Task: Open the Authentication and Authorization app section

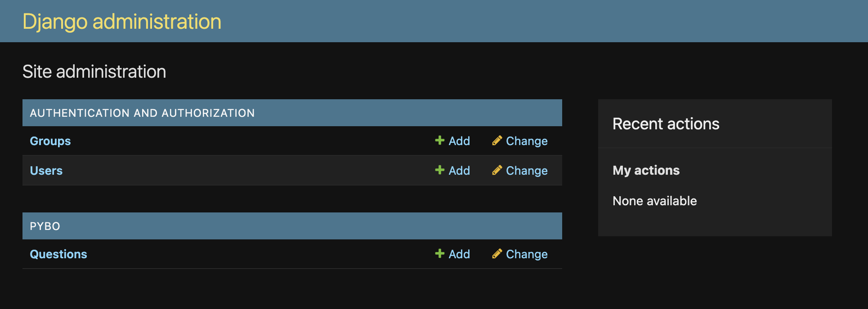Action: pos(142,113)
